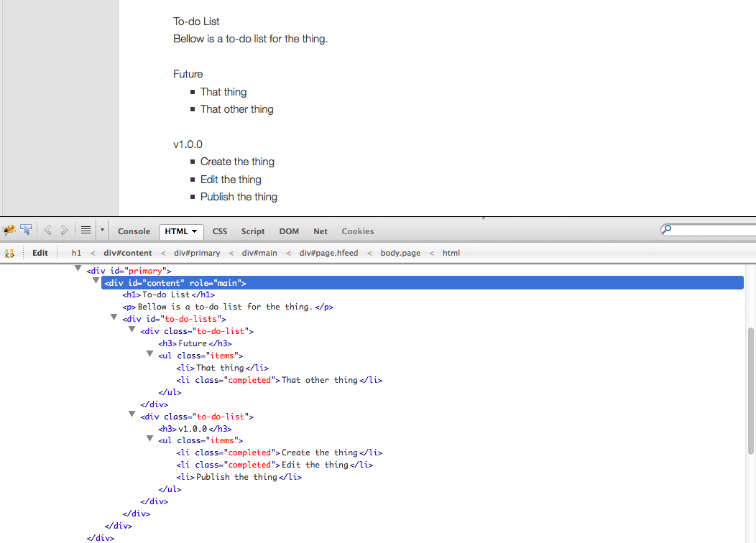Image resolution: width=756 pixels, height=543 pixels.
Task: Click the search magnifier icon
Action: 666,230
